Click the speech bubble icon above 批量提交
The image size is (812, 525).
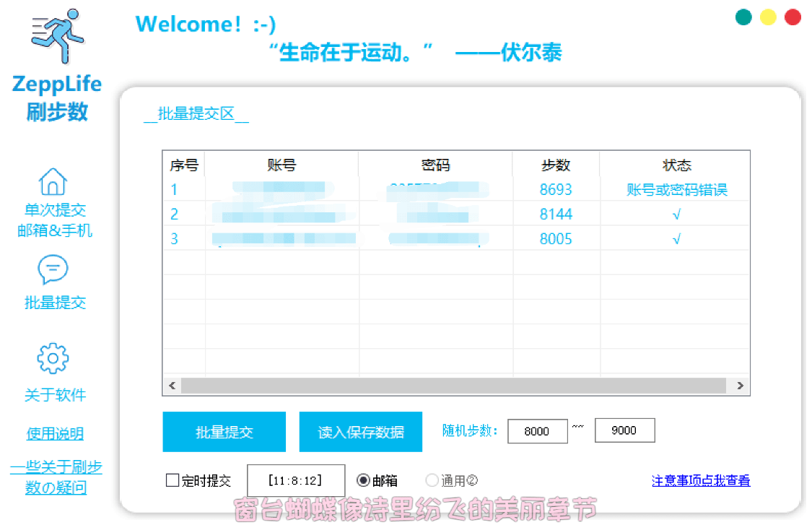click(x=54, y=271)
